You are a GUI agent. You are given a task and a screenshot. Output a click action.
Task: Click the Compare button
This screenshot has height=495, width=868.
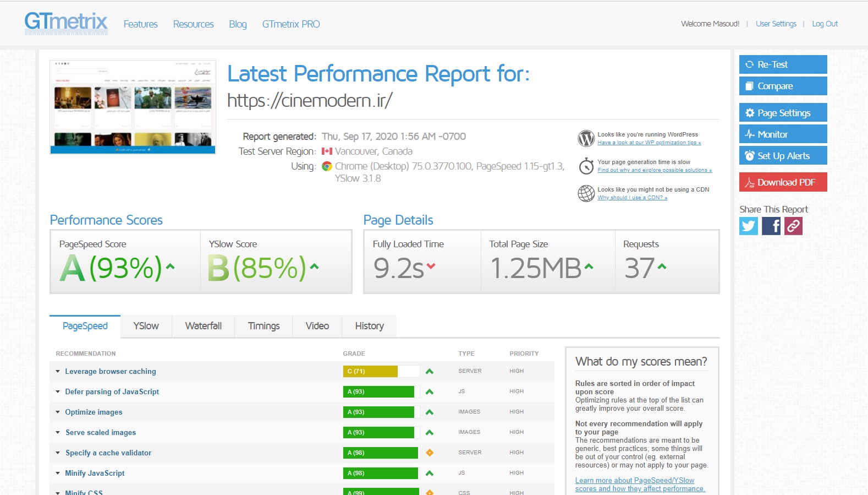[783, 86]
